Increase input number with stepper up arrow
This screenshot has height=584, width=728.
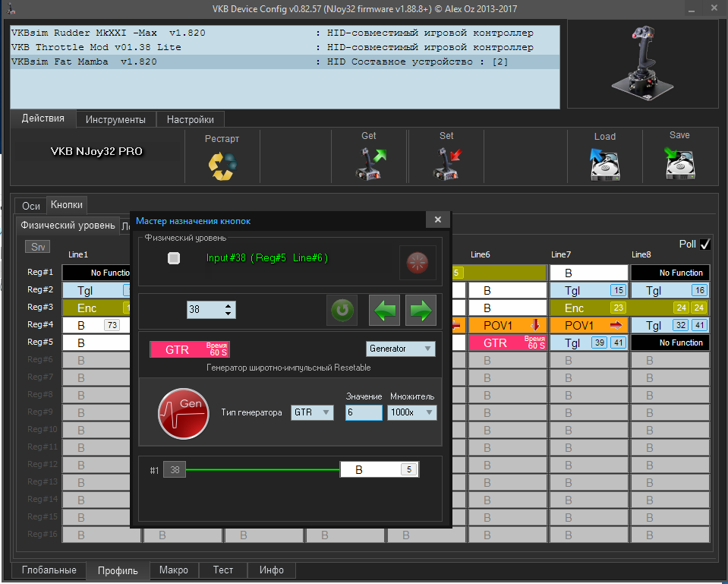228,306
